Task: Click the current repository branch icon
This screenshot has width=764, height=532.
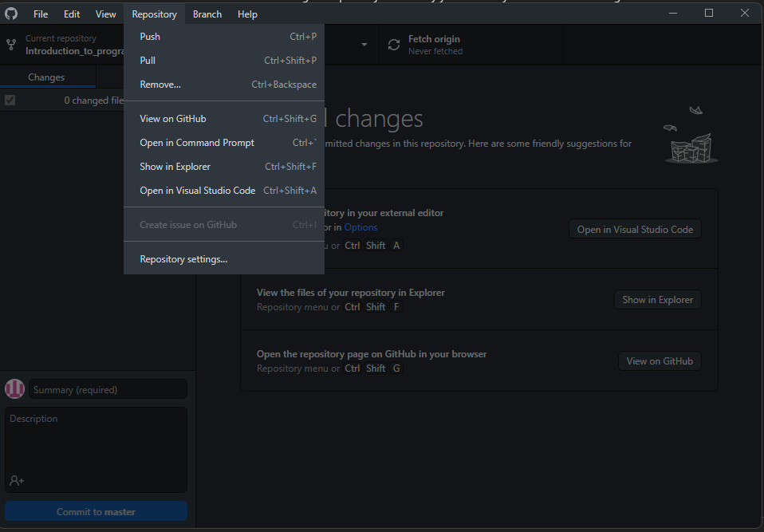Action: point(11,45)
